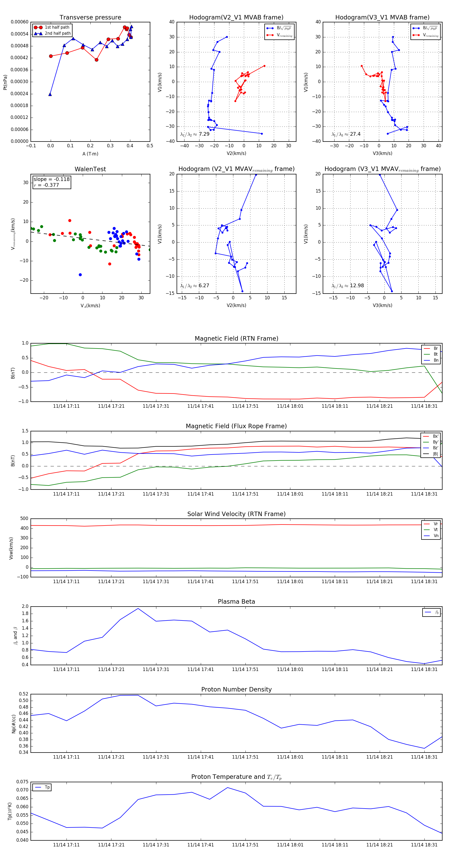The width and height of the screenshot is (473, 868).
Task: Click the "r = -0.377" text
Action: coord(46,185)
